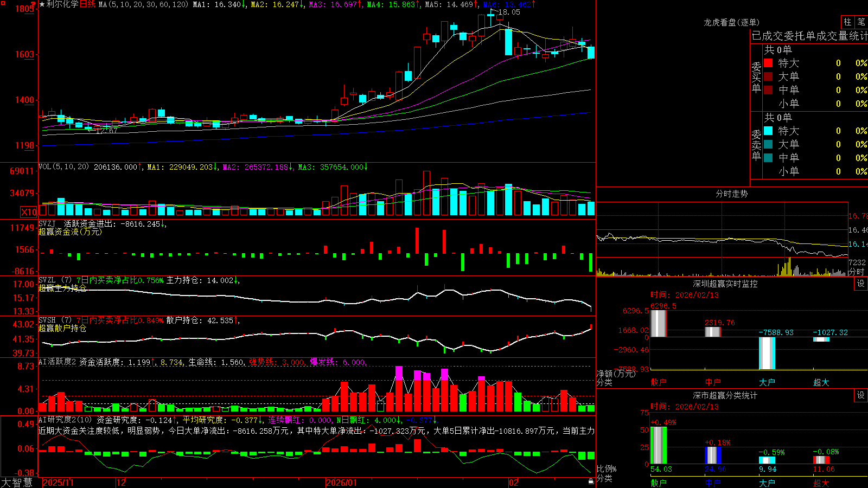Select the 12 month marker on the time axis
Viewport: 868px width, 488px height.
121,483
